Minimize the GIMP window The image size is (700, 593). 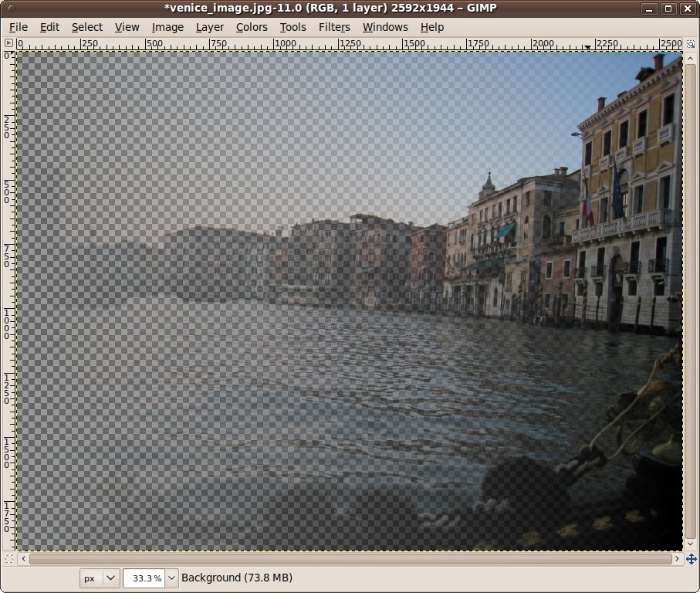(649, 8)
